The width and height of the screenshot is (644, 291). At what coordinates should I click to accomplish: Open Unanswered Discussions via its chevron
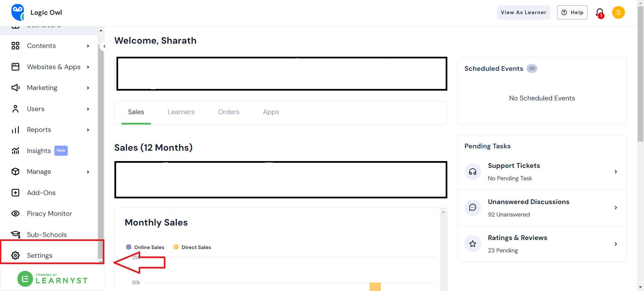click(x=616, y=207)
